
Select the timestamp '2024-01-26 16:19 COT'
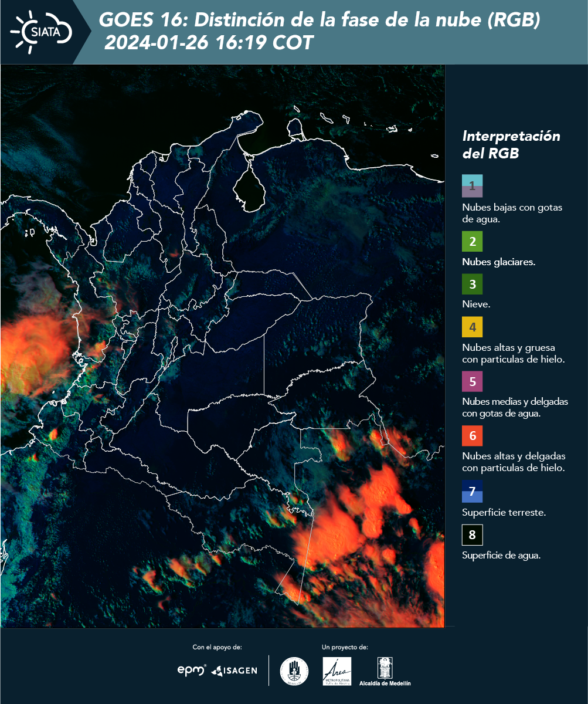coord(209,43)
